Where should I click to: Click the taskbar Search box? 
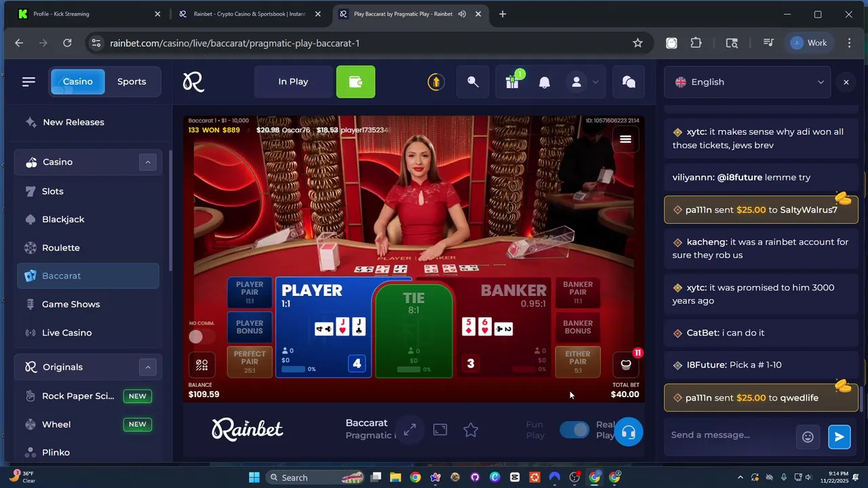point(317,477)
